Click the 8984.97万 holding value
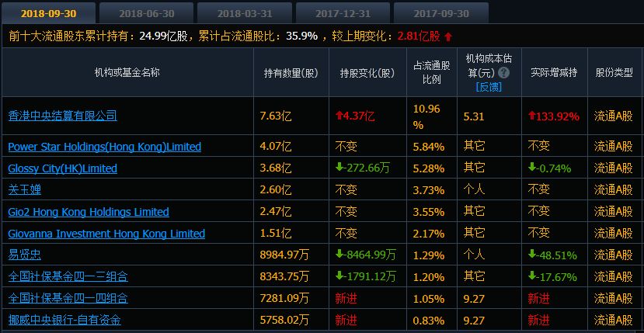This screenshot has width=644, height=333. pyautogui.click(x=284, y=255)
